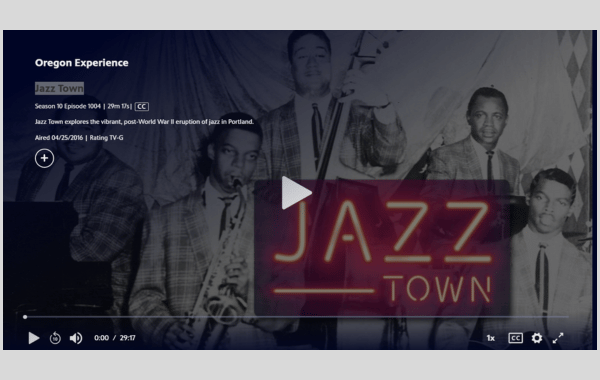This screenshot has width=600, height=380.
Task: Mute audio with the speaker icon
Action: pos(76,338)
